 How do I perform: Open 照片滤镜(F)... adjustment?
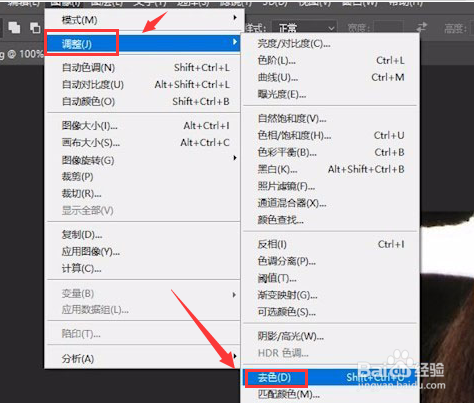(330, 186)
